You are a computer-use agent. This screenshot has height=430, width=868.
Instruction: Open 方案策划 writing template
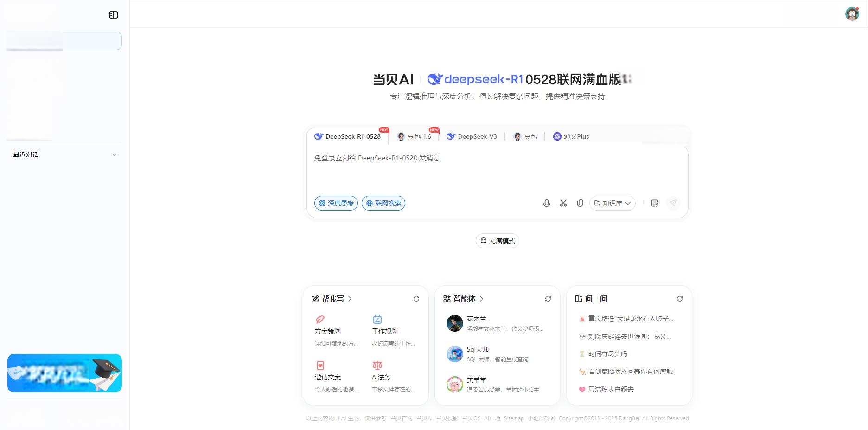pos(337,331)
